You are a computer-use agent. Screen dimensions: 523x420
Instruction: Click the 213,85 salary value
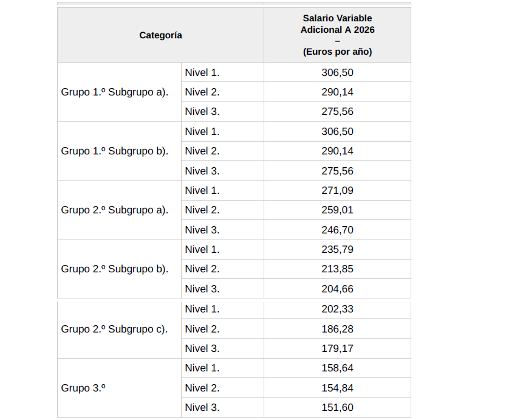tap(337, 269)
